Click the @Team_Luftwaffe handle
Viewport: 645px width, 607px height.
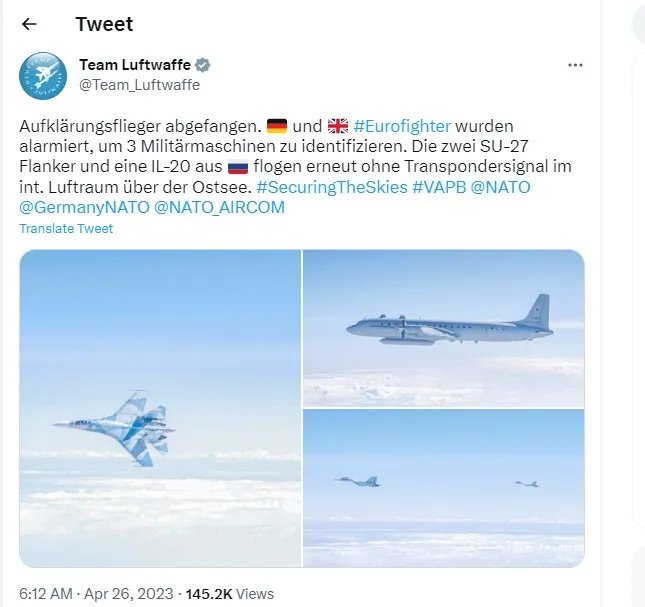139,85
